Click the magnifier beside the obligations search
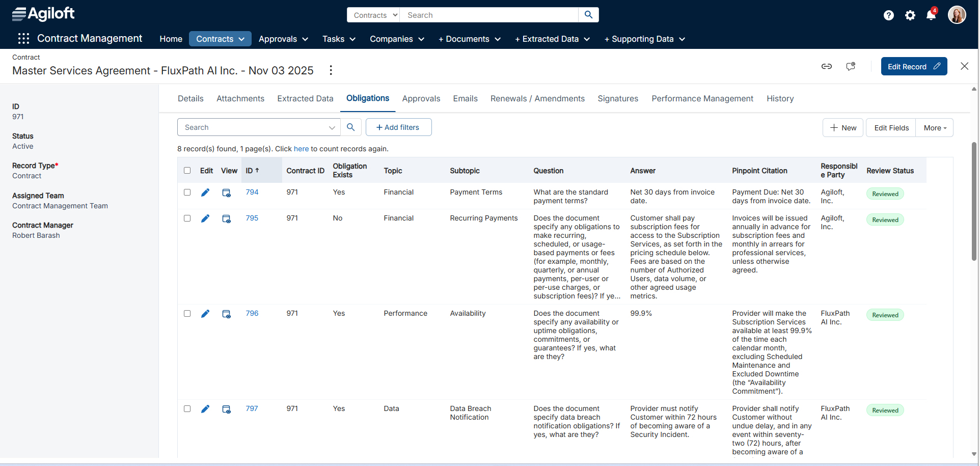Viewport: 980px width, 466px height. [x=351, y=127]
